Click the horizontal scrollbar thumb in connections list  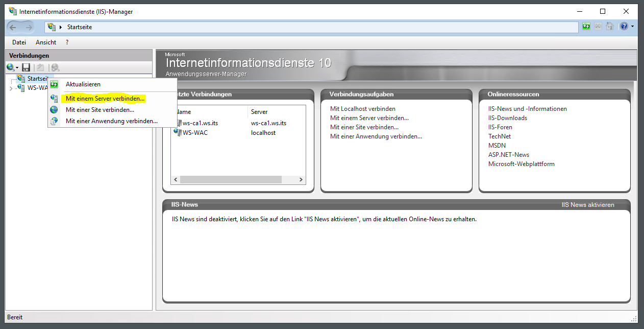tap(231, 180)
